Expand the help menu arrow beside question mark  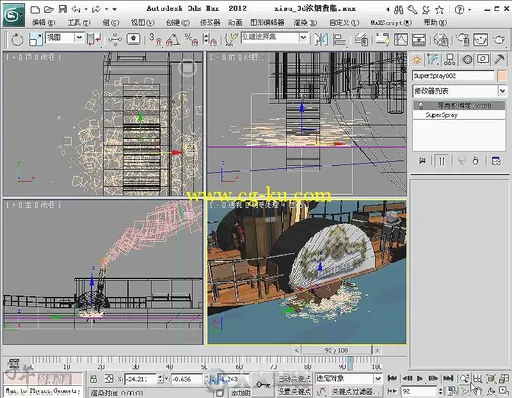tap(469, 10)
